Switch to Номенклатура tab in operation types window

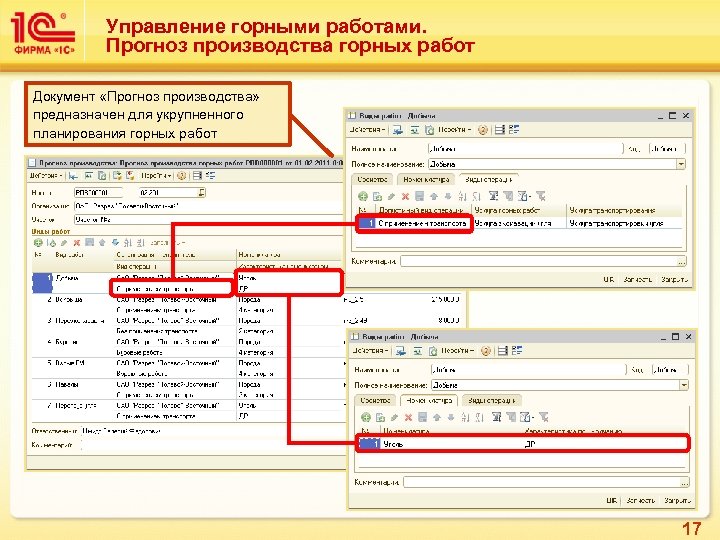click(x=426, y=180)
